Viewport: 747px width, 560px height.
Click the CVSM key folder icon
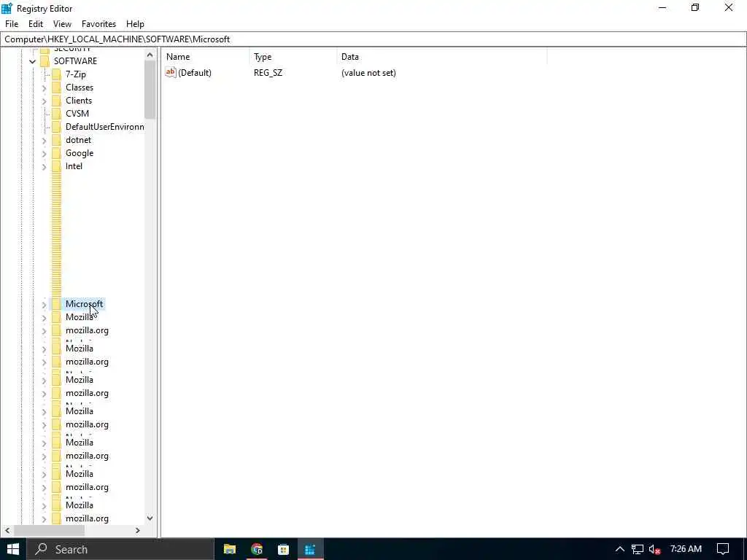pyautogui.click(x=56, y=114)
